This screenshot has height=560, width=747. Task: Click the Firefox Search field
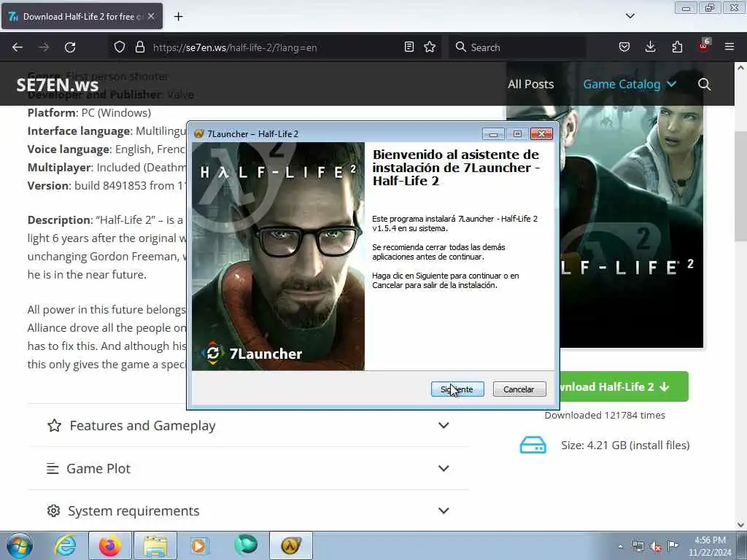pyautogui.click(x=517, y=47)
